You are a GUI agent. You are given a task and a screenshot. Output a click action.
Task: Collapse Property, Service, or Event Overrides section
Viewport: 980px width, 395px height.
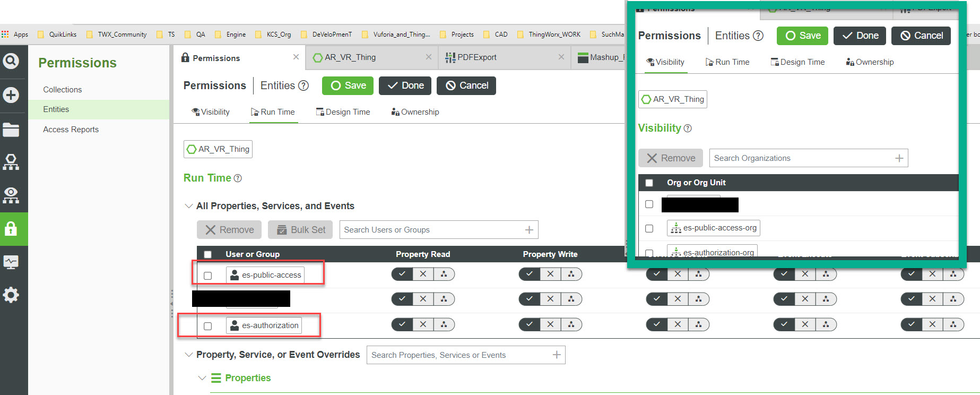(188, 355)
